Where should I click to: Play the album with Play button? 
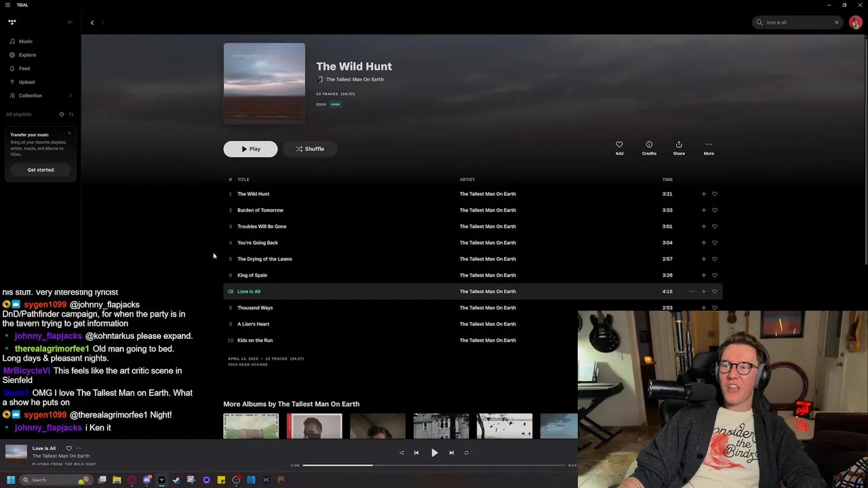pos(250,149)
